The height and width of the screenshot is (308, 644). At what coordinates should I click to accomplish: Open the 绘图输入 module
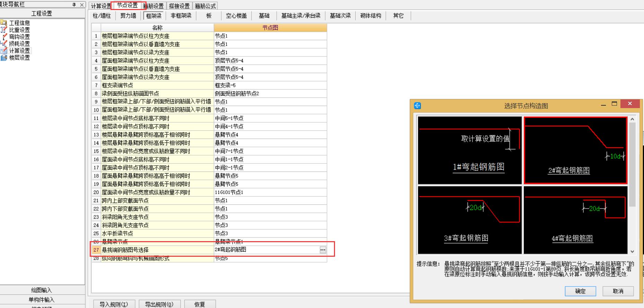[42, 290]
